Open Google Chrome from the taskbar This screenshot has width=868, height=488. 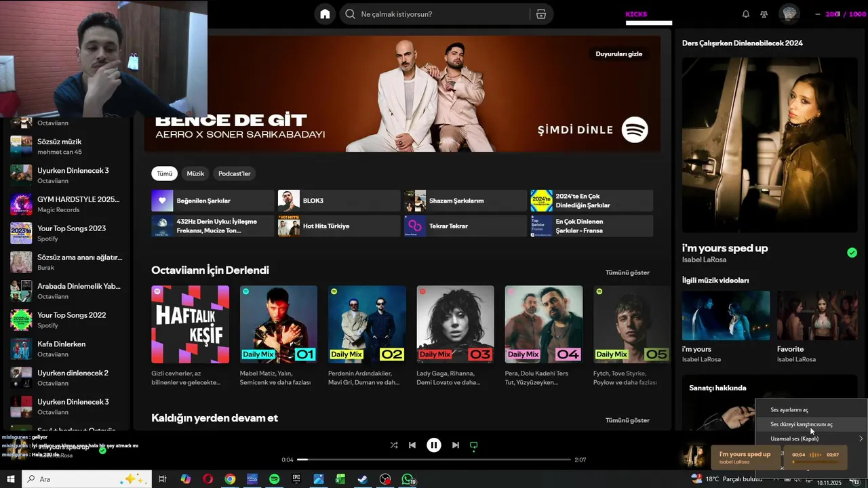pos(230,479)
